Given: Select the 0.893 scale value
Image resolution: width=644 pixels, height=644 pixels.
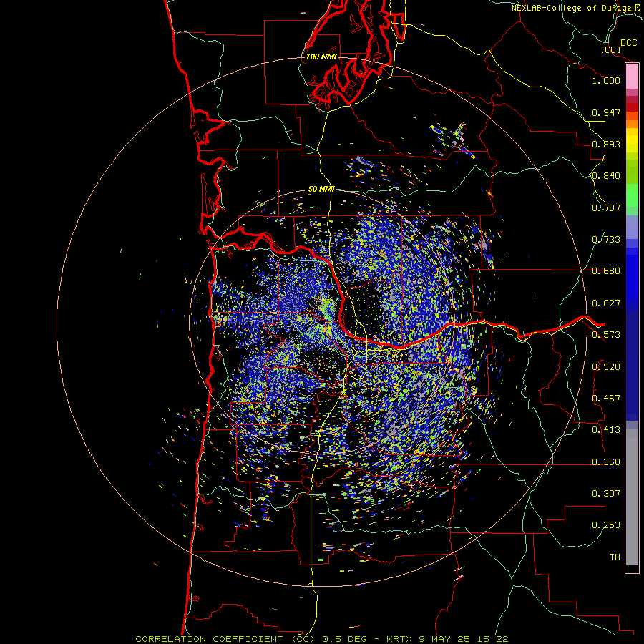Looking at the screenshot, I should pos(606,144).
